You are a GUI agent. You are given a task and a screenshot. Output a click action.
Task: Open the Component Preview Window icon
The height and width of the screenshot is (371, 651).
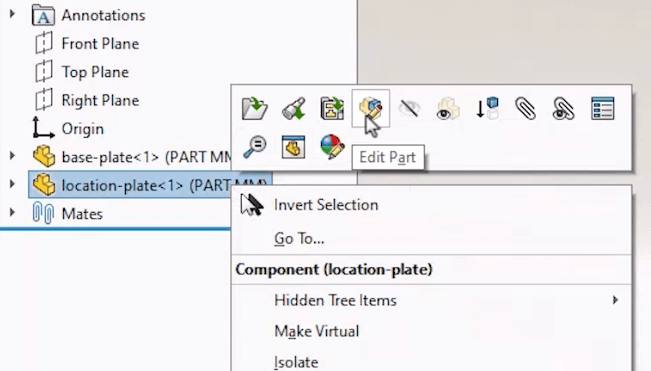pos(293,146)
